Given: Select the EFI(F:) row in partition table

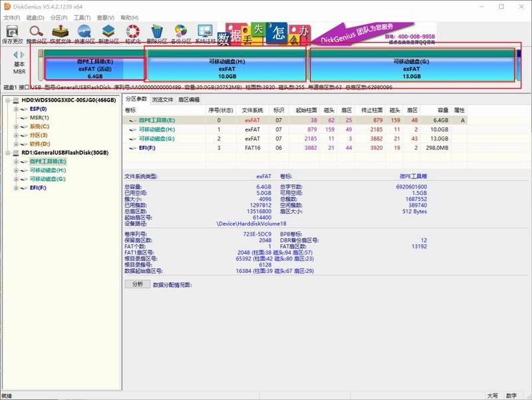Looking at the screenshot, I should point(295,148).
